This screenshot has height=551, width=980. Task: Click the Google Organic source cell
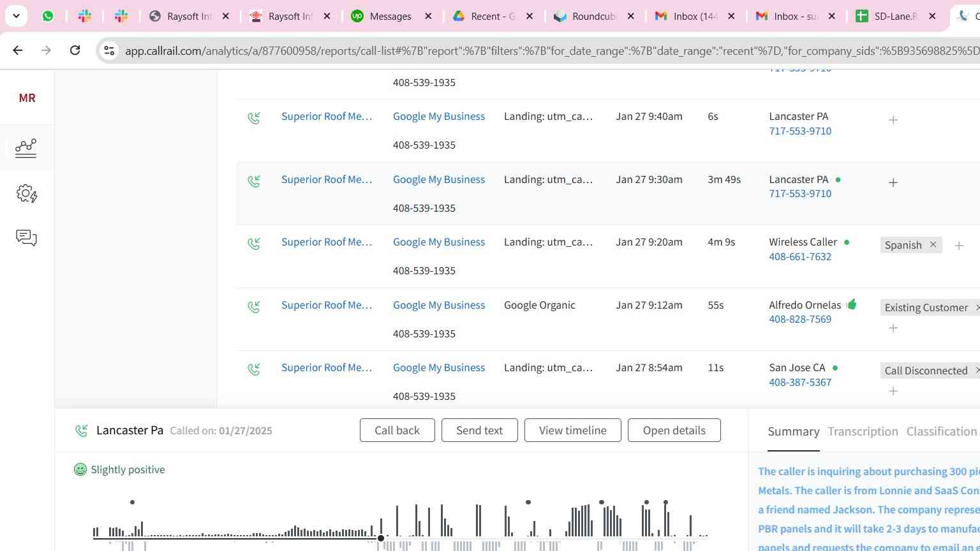[540, 305]
